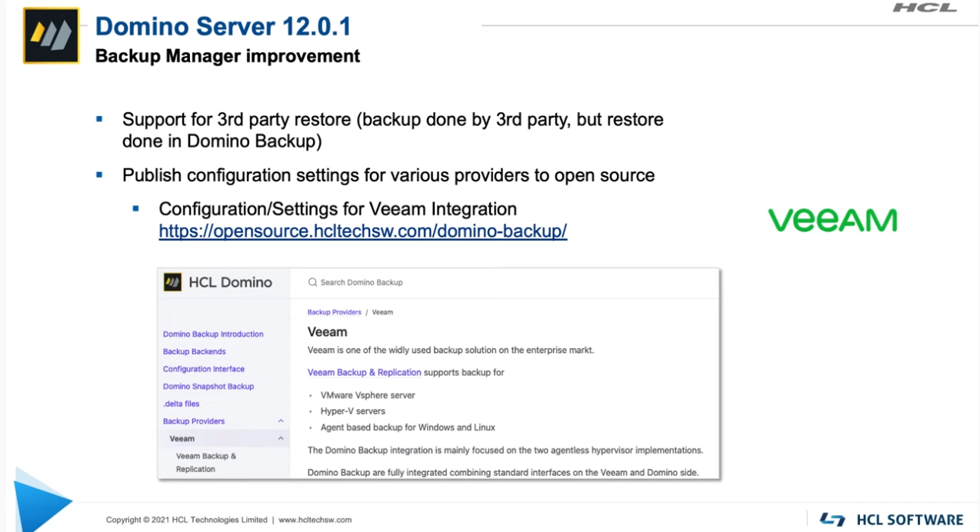Click the HCL Domino logo in embedded page
Image resolution: width=980 pixels, height=532 pixels.
click(x=173, y=282)
